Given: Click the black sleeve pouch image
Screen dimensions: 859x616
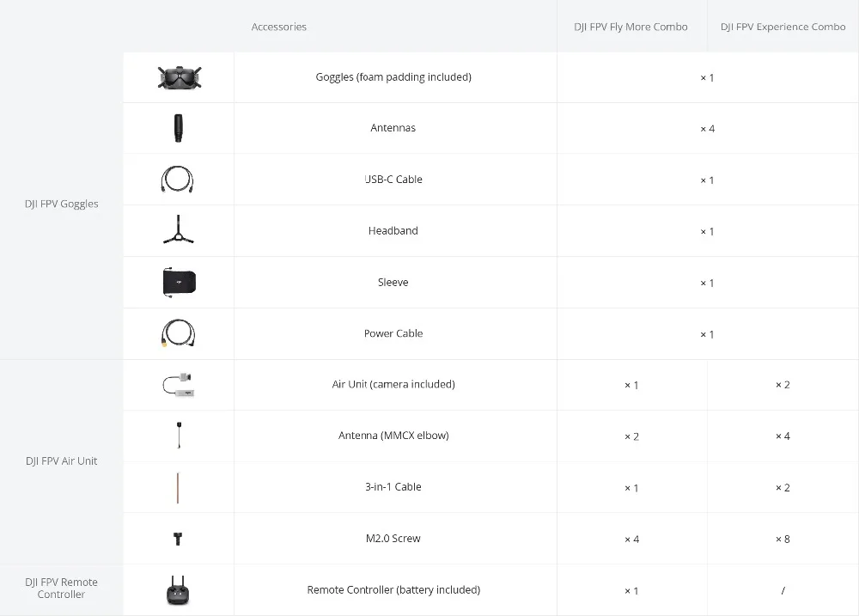Looking at the screenshot, I should [x=180, y=283].
